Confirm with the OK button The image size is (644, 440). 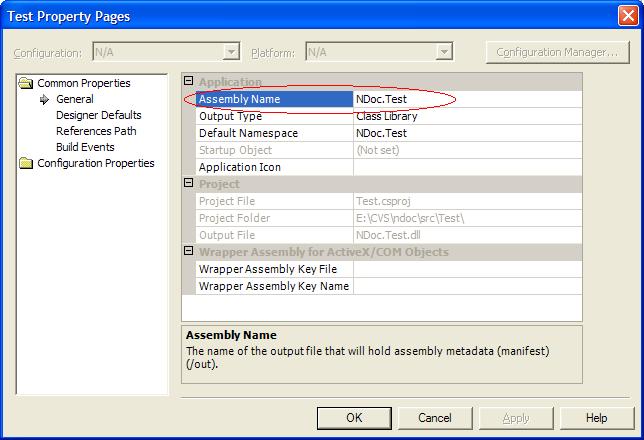tap(354, 418)
